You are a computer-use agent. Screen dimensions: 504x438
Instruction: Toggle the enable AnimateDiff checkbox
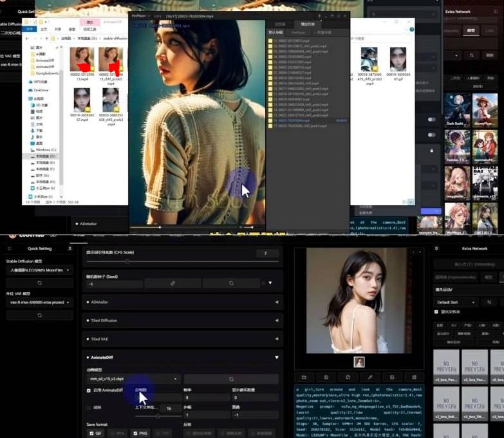point(89,390)
